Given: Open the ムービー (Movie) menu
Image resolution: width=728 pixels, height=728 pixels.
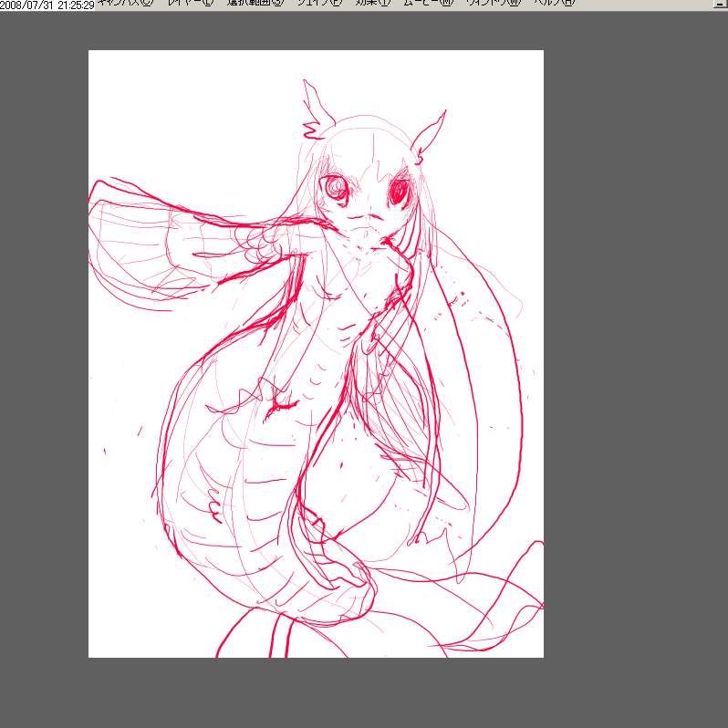Looking at the screenshot, I should click(x=432, y=4).
